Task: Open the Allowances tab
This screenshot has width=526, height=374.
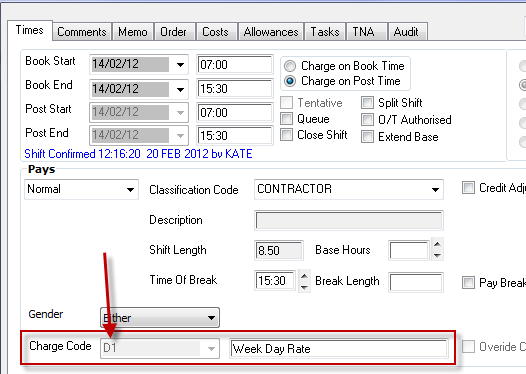Action: (x=271, y=32)
